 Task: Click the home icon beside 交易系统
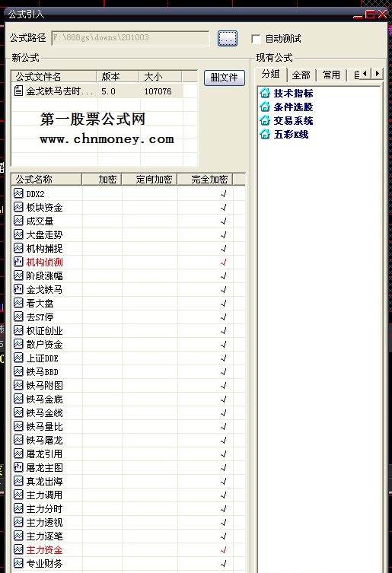pyautogui.click(x=265, y=120)
